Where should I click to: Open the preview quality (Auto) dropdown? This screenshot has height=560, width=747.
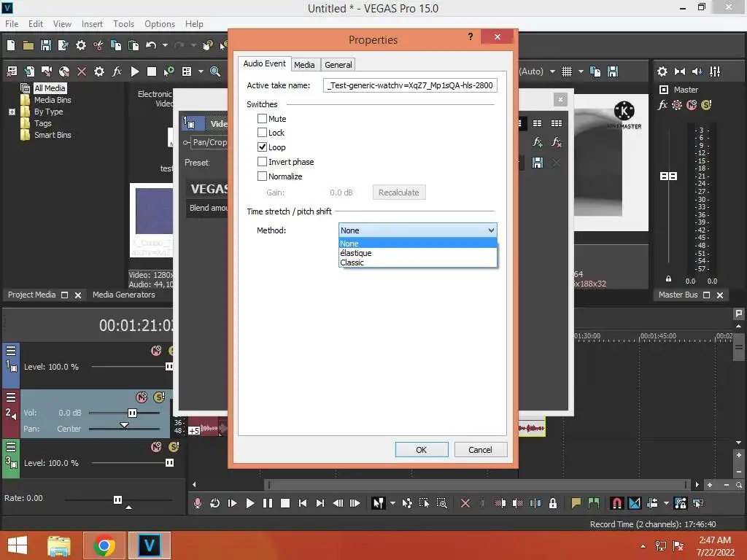point(552,71)
